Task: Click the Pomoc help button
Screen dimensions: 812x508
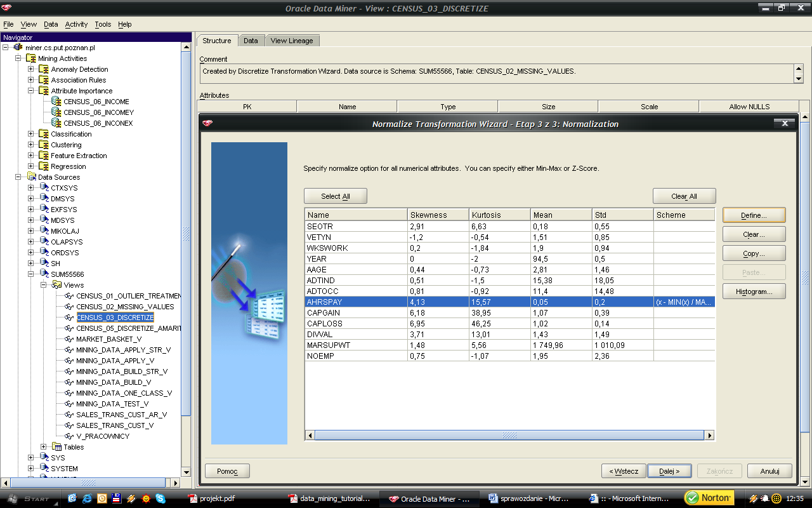Action: click(227, 471)
